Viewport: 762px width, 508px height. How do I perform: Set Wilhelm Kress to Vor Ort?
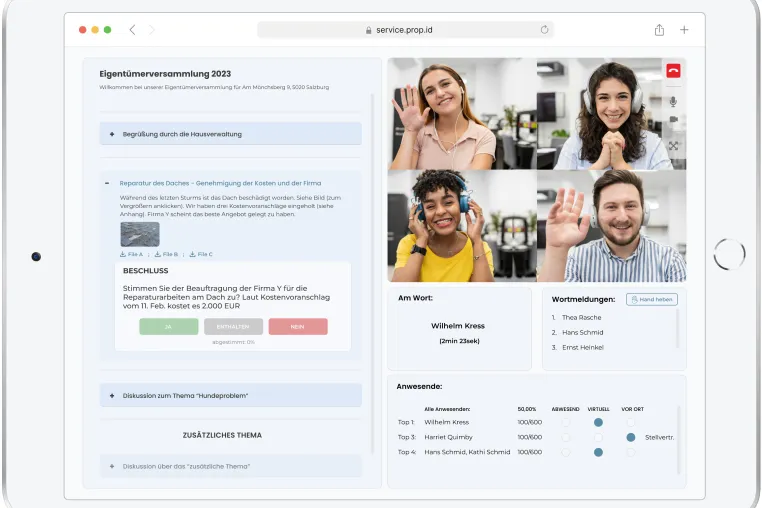point(631,422)
